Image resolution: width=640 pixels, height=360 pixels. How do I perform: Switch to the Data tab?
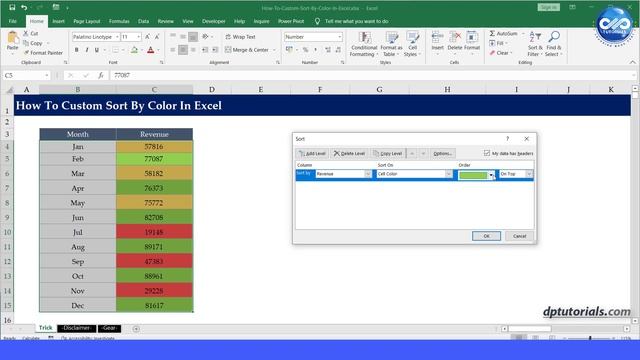(x=143, y=21)
